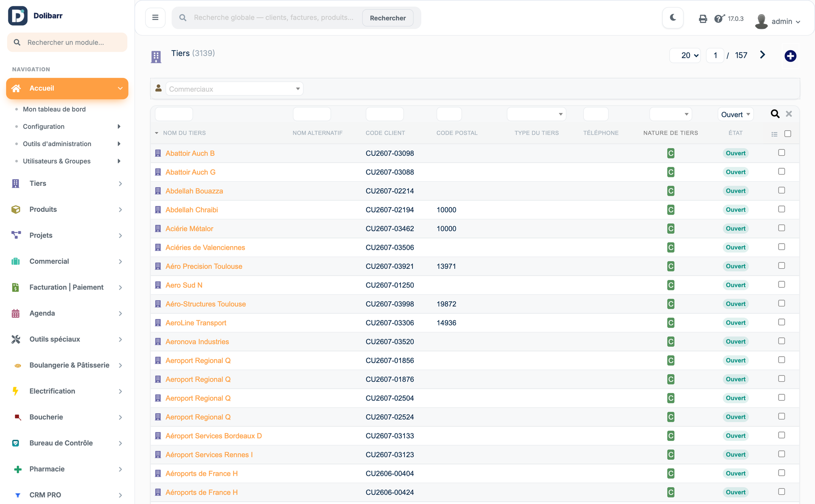Image resolution: width=815 pixels, height=504 pixels.
Task: Click the Dolibarr logo icon
Action: (18, 16)
